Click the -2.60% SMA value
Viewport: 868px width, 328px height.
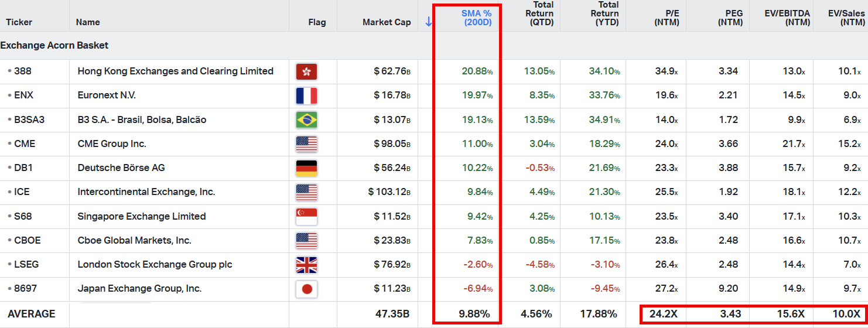(478, 264)
